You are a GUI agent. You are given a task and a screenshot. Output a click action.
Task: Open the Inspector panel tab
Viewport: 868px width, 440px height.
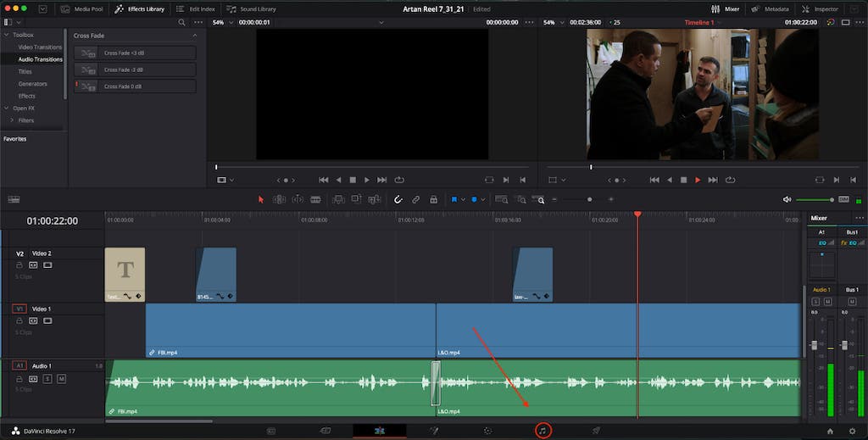pos(821,8)
